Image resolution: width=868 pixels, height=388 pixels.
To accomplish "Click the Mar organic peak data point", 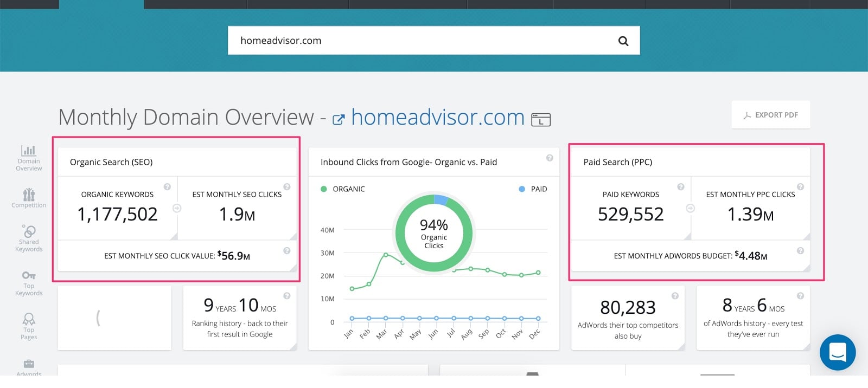I will (386, 255).
